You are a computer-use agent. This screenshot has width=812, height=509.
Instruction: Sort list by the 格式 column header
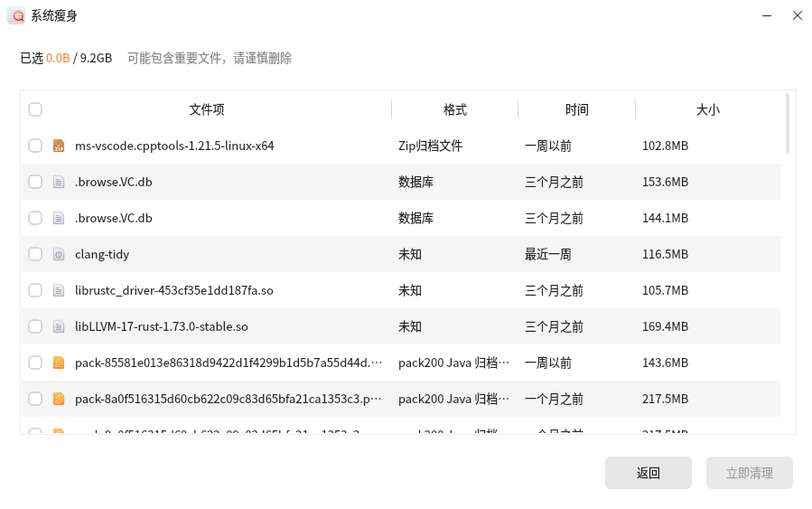pos(454,109)
